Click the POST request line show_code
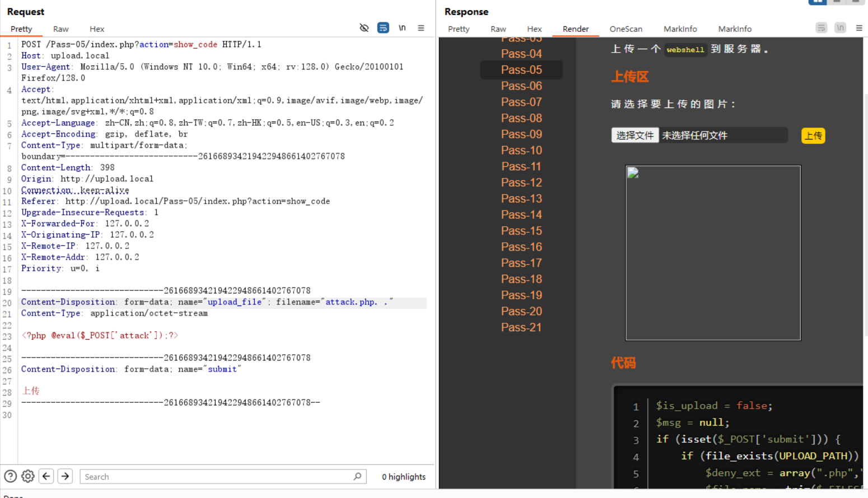The height and width of the screenshot is (498, 868). click(141, 45)
